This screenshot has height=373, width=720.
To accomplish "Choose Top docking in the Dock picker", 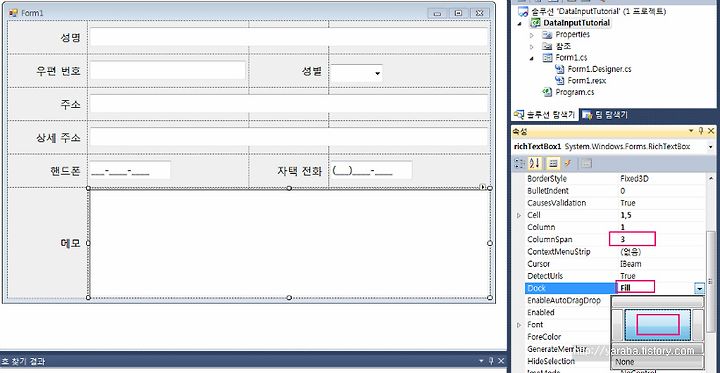I will coord(658,301).
